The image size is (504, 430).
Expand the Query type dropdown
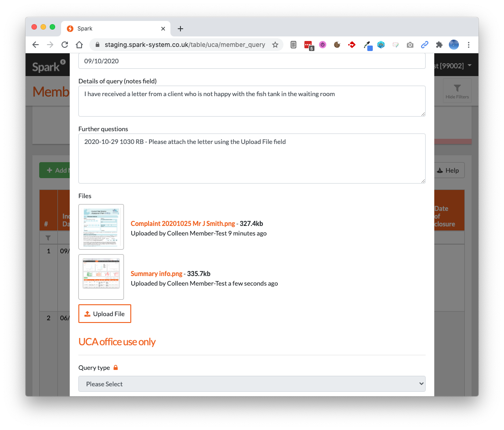click(x=252, y=384)
